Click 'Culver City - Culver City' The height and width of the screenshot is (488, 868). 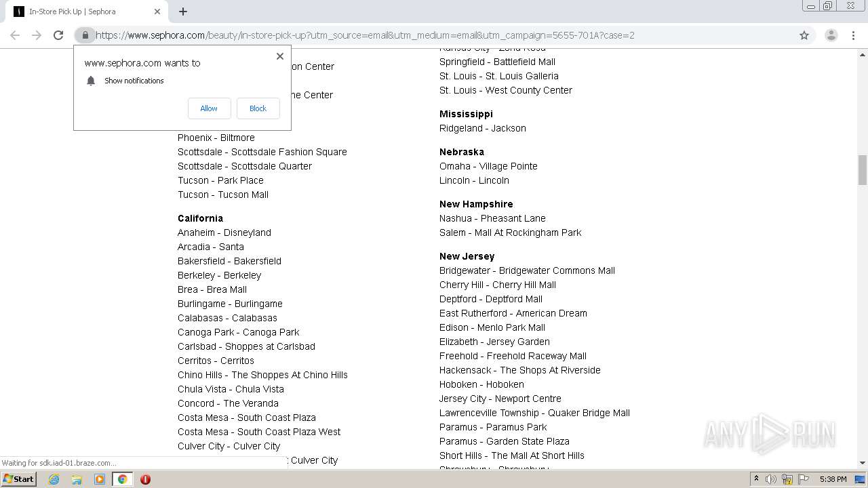point(229,446)
